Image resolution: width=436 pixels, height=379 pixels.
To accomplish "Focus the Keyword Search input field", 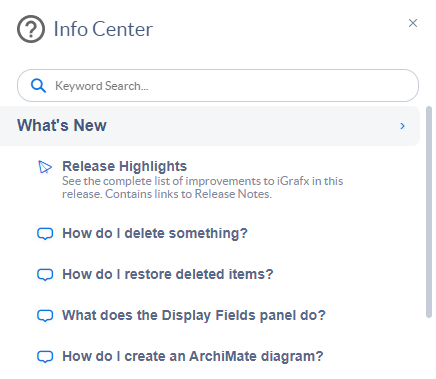I will coord(218,86).
